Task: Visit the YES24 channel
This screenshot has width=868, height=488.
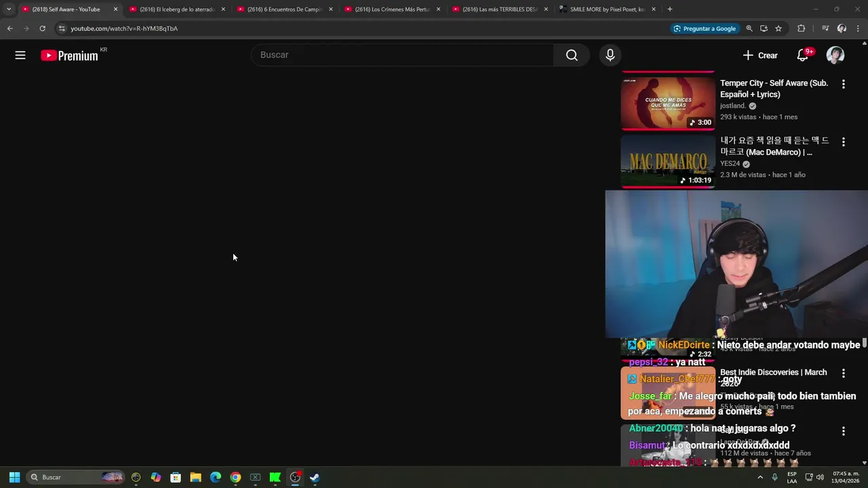Action: (730, 163)
